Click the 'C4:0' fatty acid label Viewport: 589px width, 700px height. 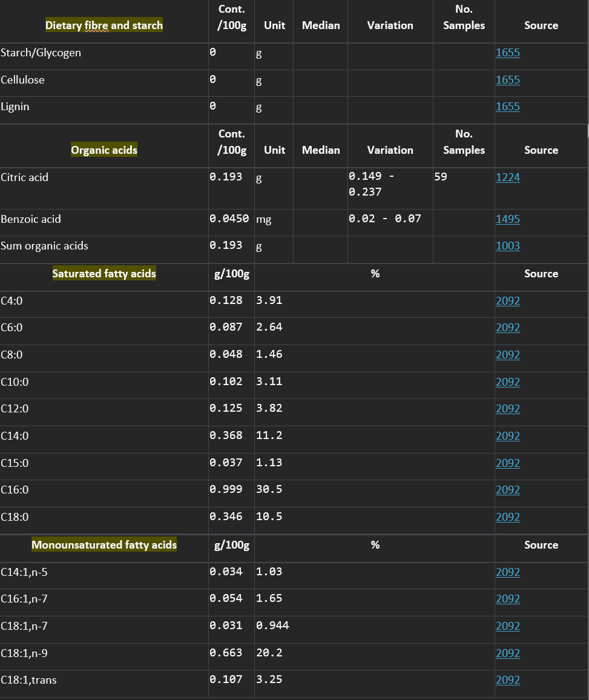[12, 301]
